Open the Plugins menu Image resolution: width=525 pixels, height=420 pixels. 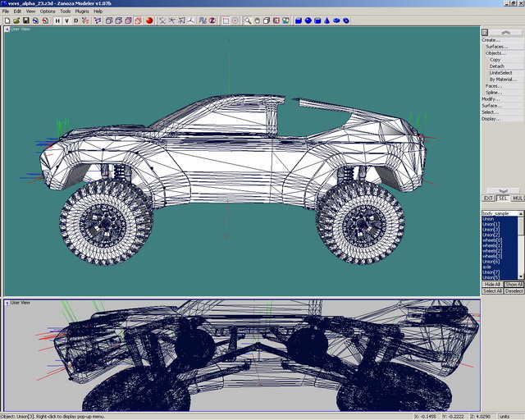[x=82, y=11]
